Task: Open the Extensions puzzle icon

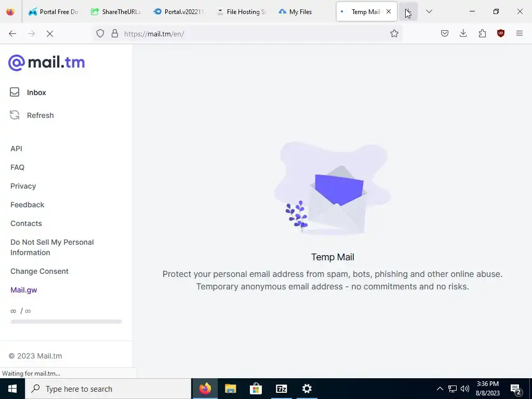Action: [x=482, y=33]
